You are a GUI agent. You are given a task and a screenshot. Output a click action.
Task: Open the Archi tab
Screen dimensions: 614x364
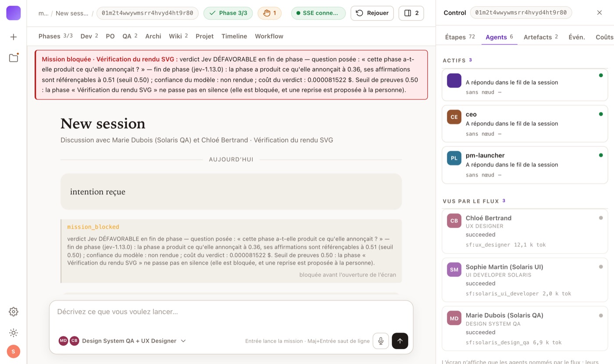[x=153, y=36]
